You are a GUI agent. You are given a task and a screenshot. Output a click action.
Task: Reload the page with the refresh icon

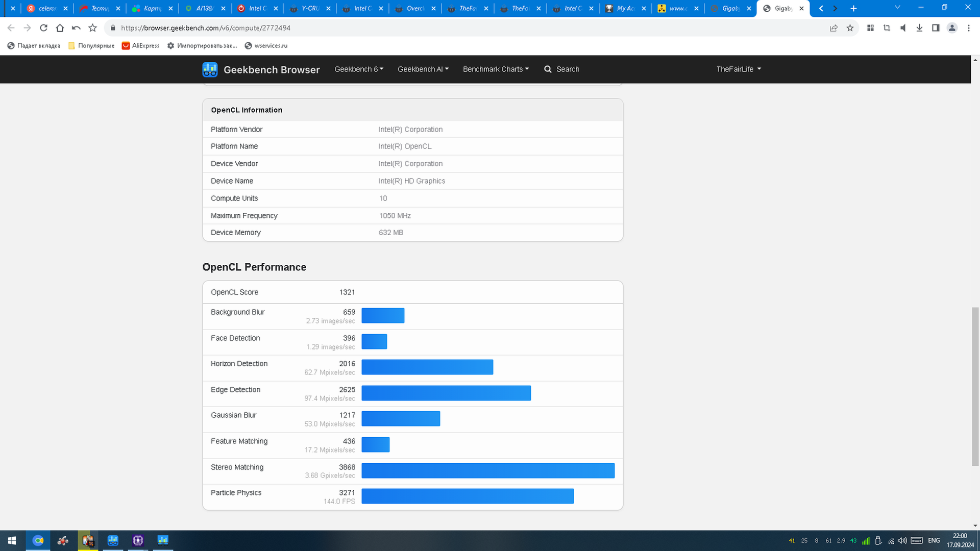43,28
